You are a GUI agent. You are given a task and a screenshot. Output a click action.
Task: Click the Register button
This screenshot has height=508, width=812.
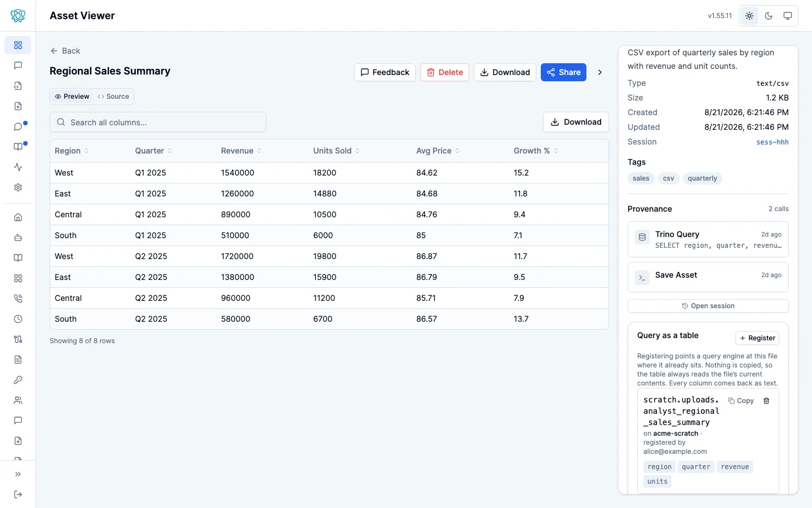click(x=757, y=338)
